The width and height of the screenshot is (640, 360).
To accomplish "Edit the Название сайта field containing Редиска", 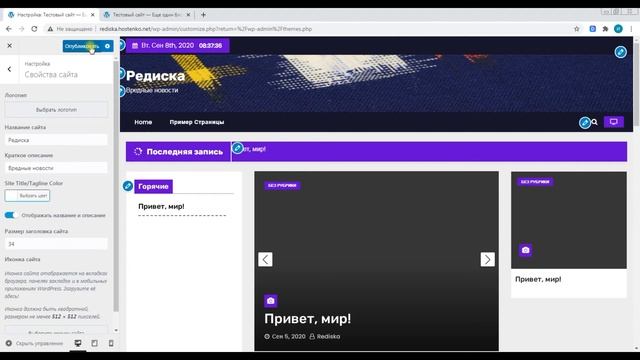I will 56,140.
